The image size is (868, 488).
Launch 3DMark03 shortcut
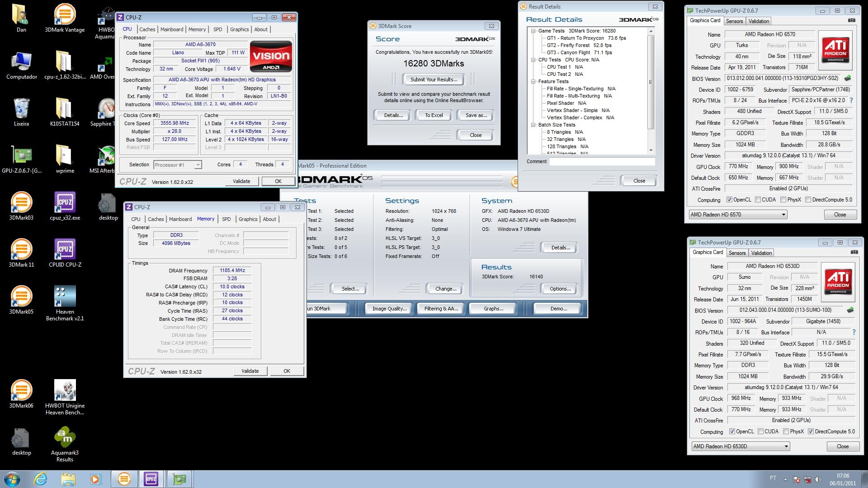click(21, 206)
